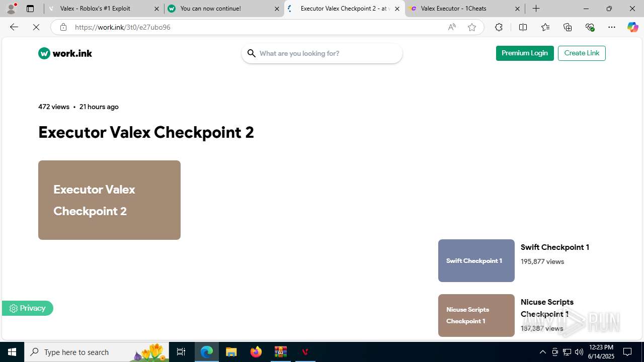
Task: Open a new browser tab
Action: (536, 9)
